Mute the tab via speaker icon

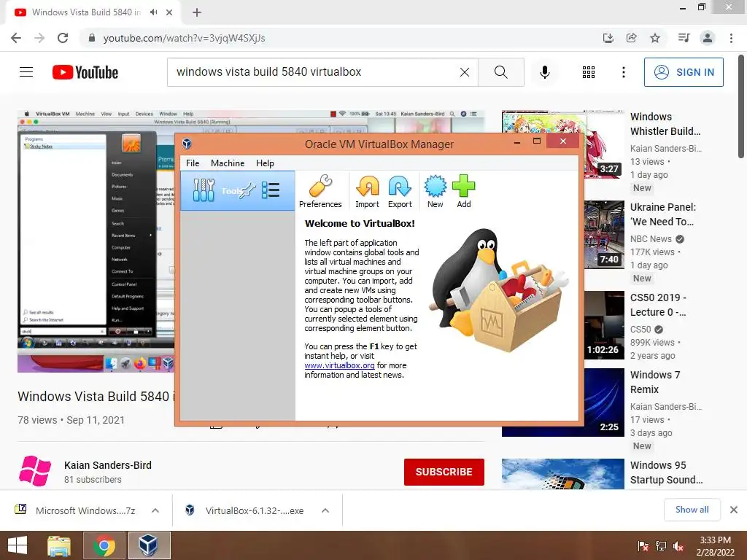point(153,12)
